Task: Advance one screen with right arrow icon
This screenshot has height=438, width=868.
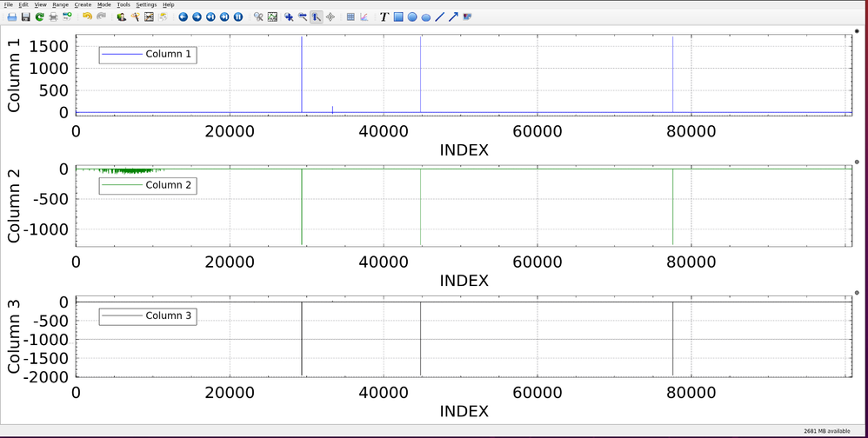Action: coord(197,17)
